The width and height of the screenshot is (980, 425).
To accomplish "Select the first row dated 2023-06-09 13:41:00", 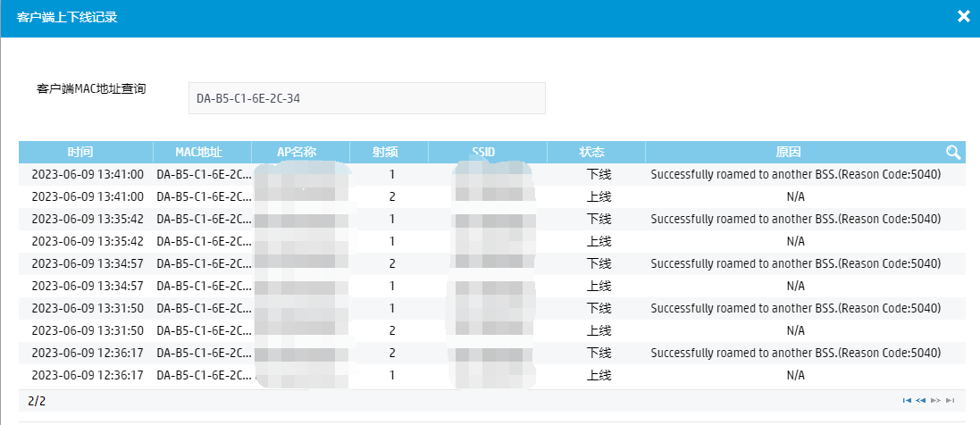I will tap(88, 174).
